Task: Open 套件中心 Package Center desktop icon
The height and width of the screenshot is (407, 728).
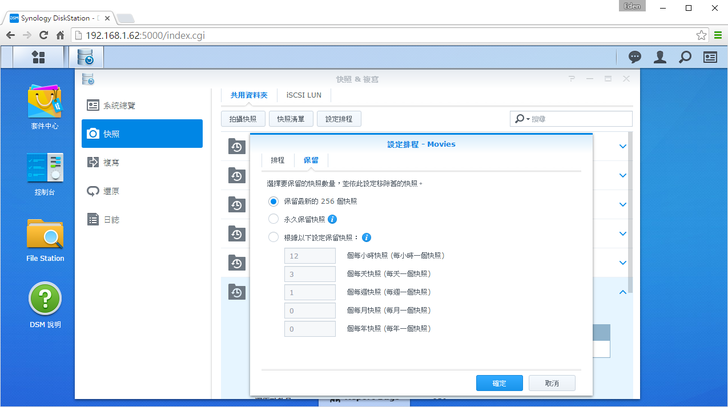Action: pos(45,105)
